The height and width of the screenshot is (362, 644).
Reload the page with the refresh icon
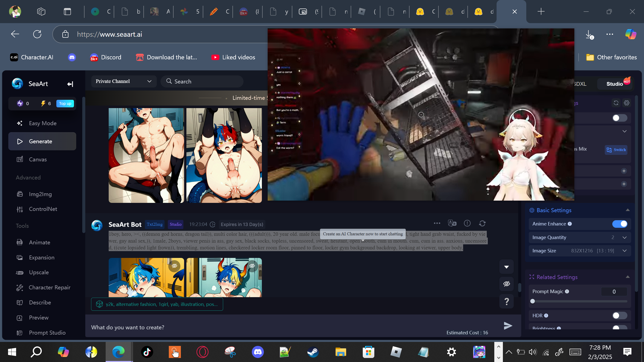[x=37, y=34]
